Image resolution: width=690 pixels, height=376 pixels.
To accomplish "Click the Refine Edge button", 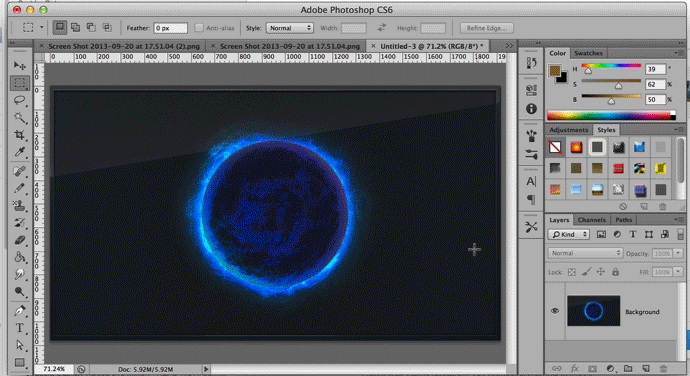I will (486, 28).
